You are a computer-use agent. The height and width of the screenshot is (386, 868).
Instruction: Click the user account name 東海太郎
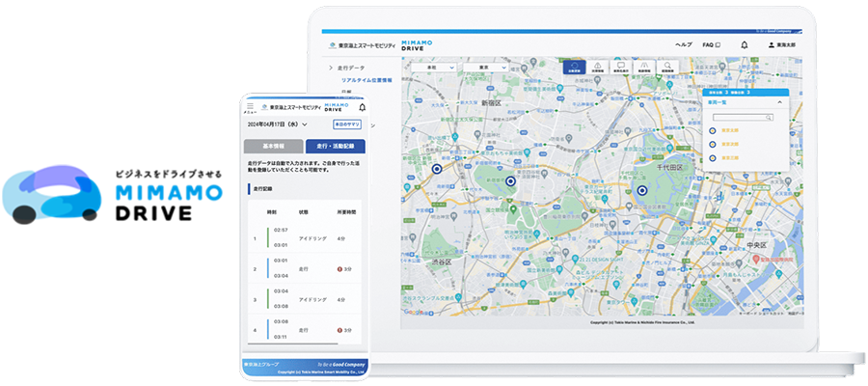click(x=787, y=44)
